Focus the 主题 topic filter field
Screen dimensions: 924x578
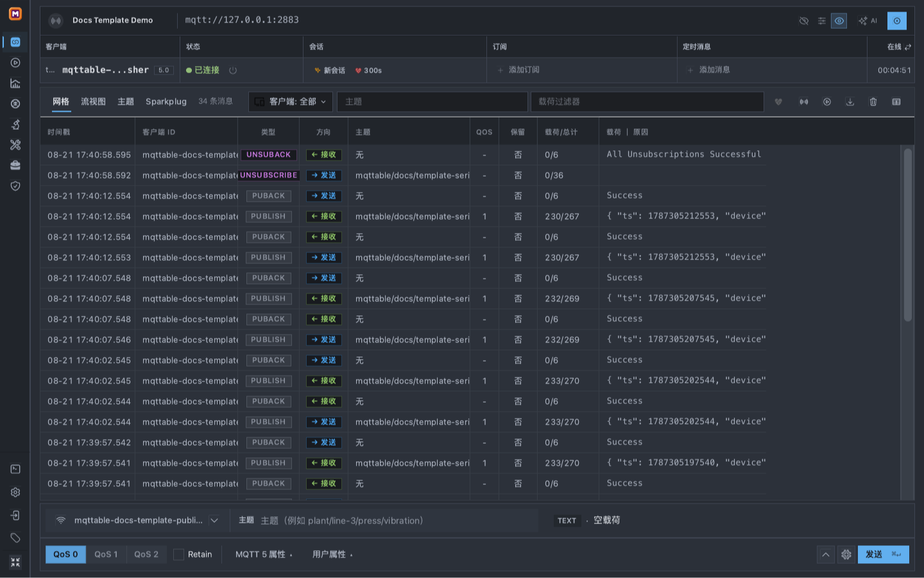coord(432,101)
